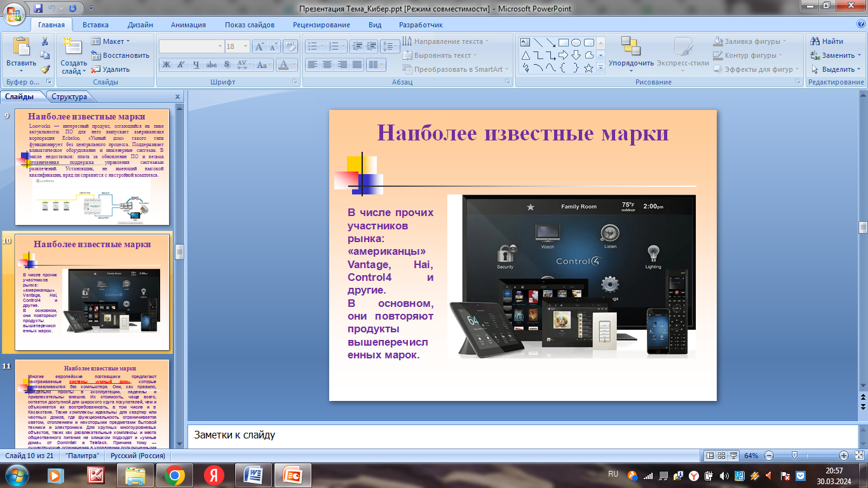Toggle bold formatting (Ж)
This screenshot has height=488, width=868.
click(x=166, y=65)
